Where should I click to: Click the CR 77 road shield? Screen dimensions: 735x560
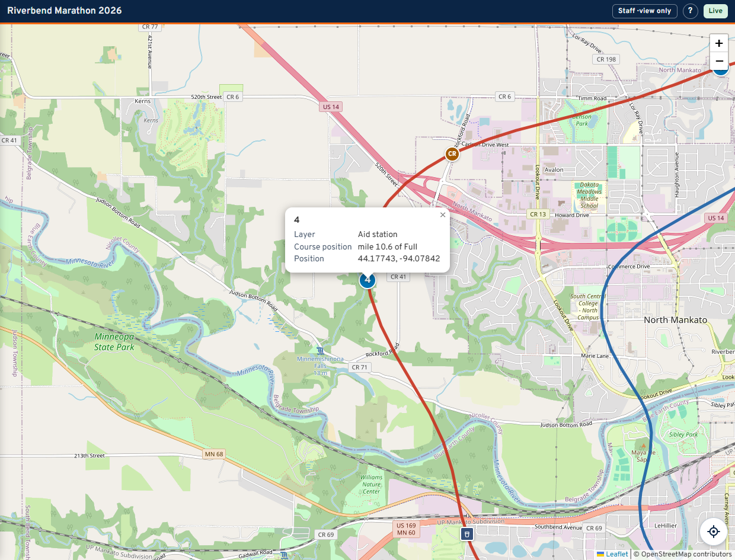tap(150, 27)
